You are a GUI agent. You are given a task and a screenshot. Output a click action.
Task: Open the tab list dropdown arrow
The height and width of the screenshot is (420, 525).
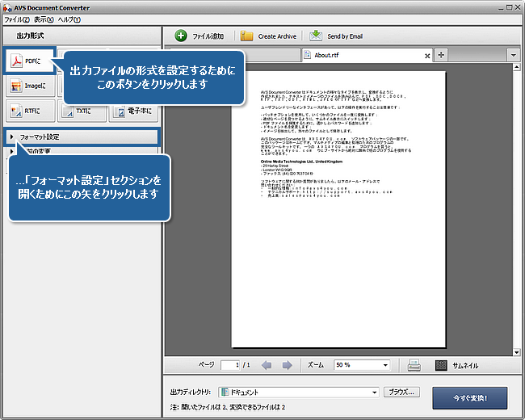pos(514,55)
